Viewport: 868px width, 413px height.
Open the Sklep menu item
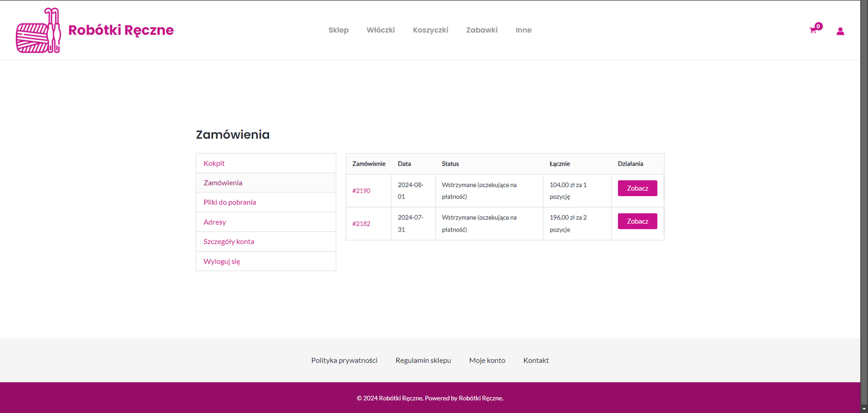click(x=338, y=30)
